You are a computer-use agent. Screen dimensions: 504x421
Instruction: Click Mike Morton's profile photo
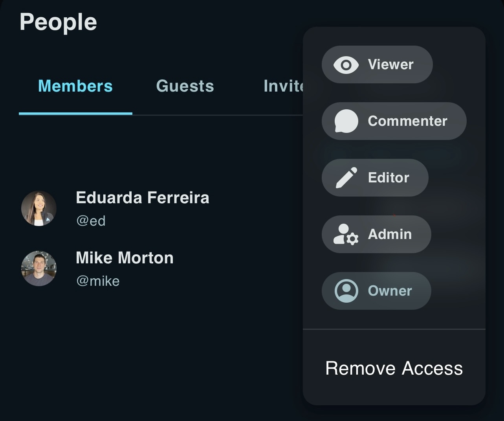[38, 268]
